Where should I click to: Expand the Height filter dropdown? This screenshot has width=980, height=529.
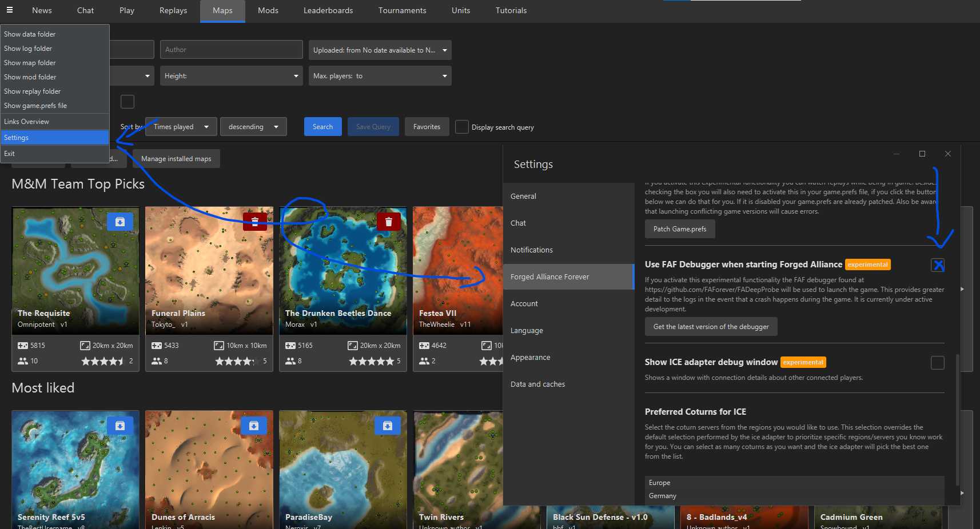coord(232,76)
